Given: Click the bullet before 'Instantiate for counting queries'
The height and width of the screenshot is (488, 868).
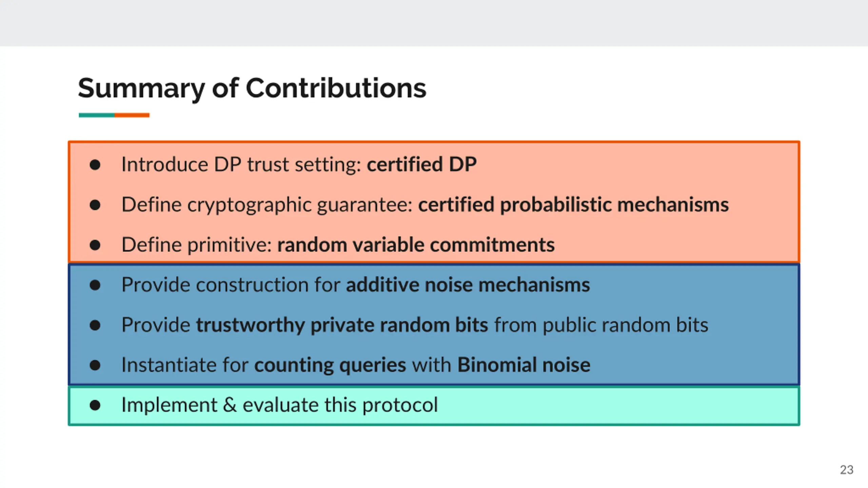Looking at the screenshot, I should [95, 365].
